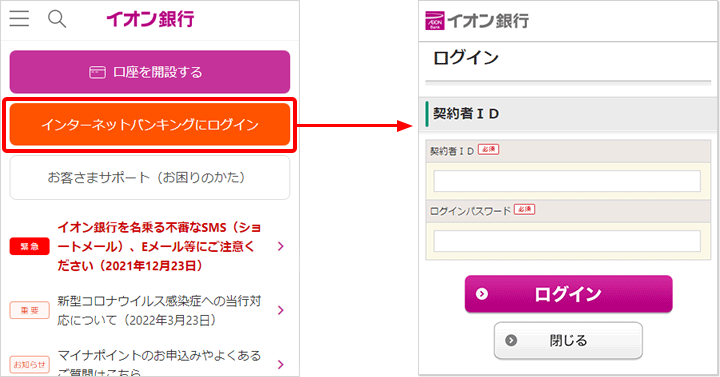Viewport: 720px width, 377px height.
Task: Click the イオン銀行 header title
Action: [x=151, y=19]
